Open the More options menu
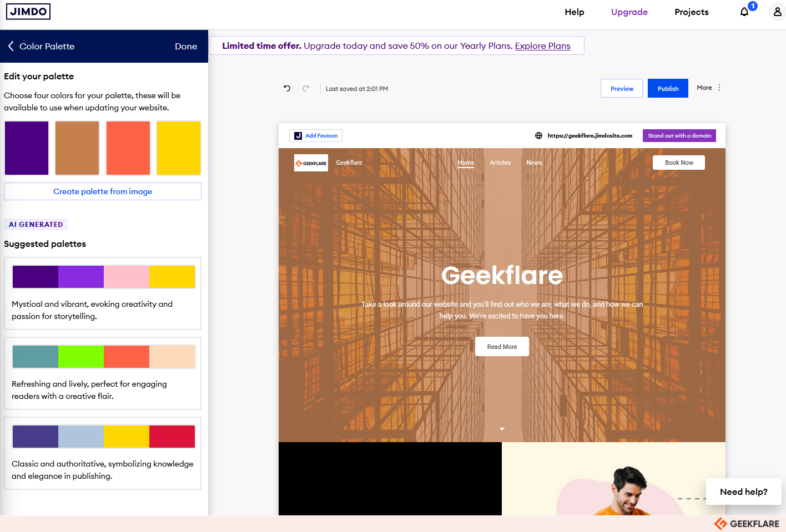The image size is (786, 532). tap(709, 88)
